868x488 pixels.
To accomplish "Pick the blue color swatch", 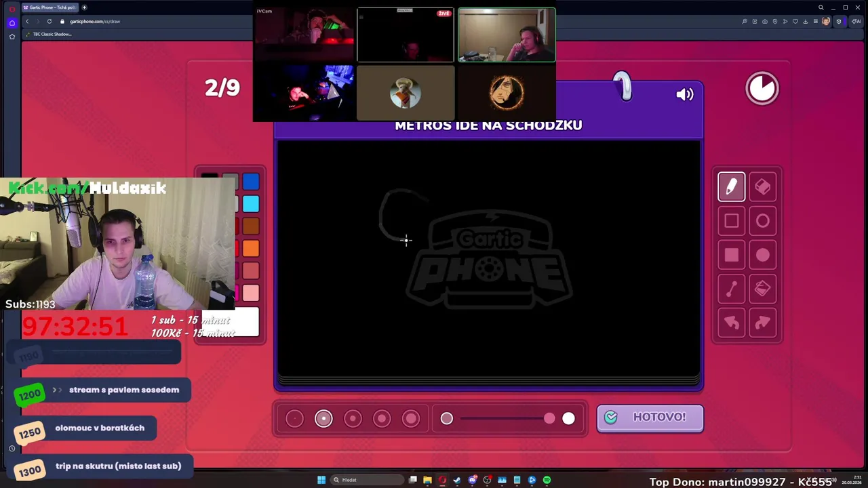I will pos(250,182).
